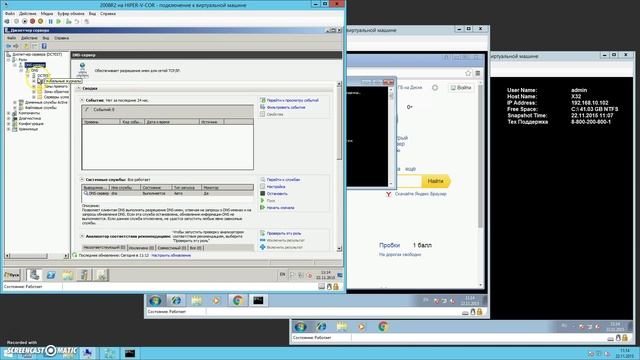Open Справка menu in Server Manager
The height and width of the screenshot is (360, 640).
(x=62, y=38)
